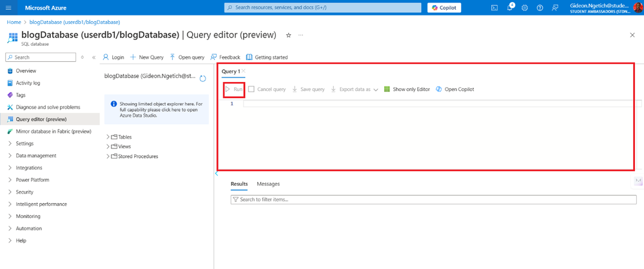Expand the Settings section
This screenshot has height=269, width=644.
[24, 144]
